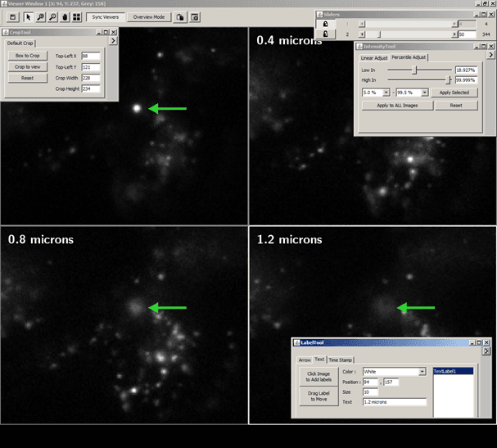Click the Crop Height field
The image size is (497, 448).
click(x=91, y=88)
